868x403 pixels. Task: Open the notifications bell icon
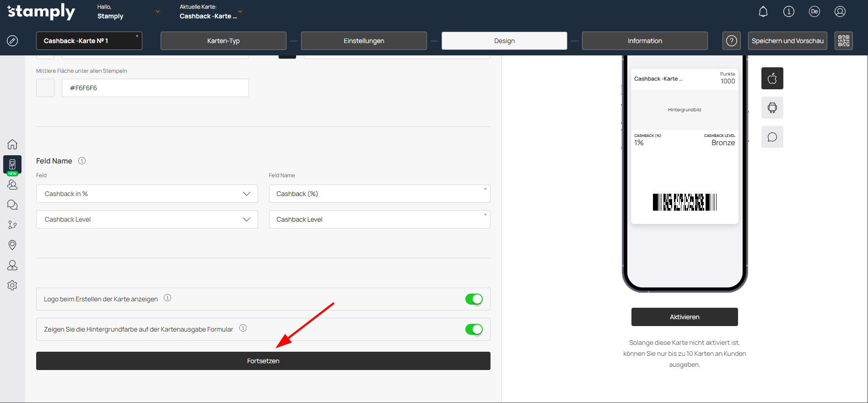coord(763,12)
